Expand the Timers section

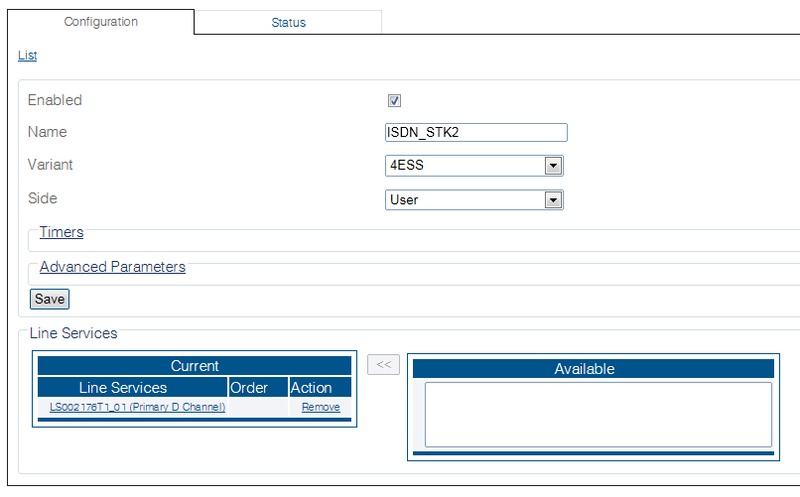61,233
